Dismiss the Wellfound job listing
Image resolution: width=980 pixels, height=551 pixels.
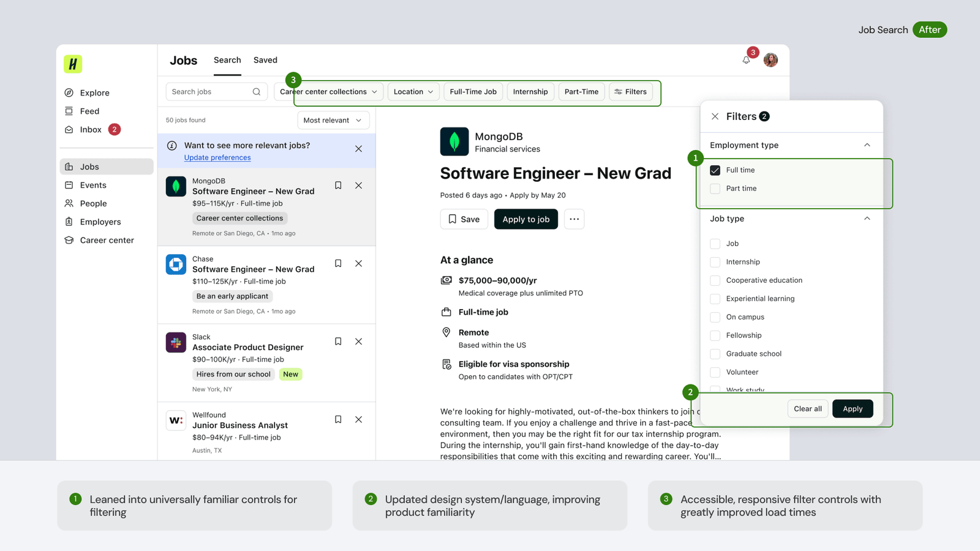pos(359,419)
